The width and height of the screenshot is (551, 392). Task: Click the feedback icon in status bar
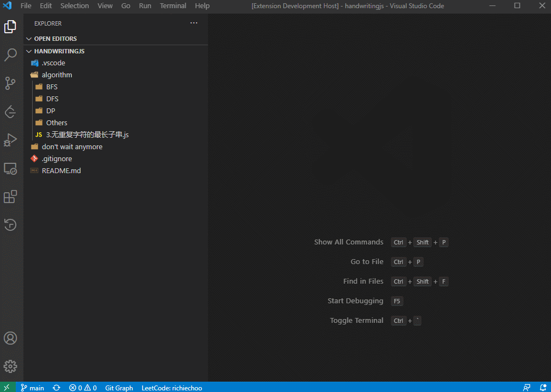click(526, 388)
